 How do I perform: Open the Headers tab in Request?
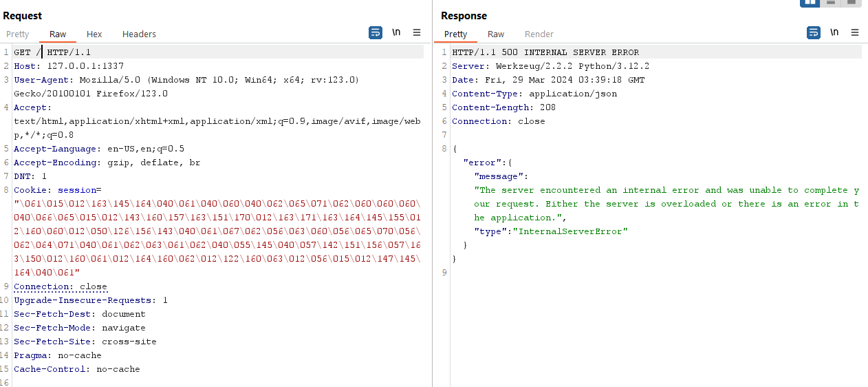coord(139,34)
